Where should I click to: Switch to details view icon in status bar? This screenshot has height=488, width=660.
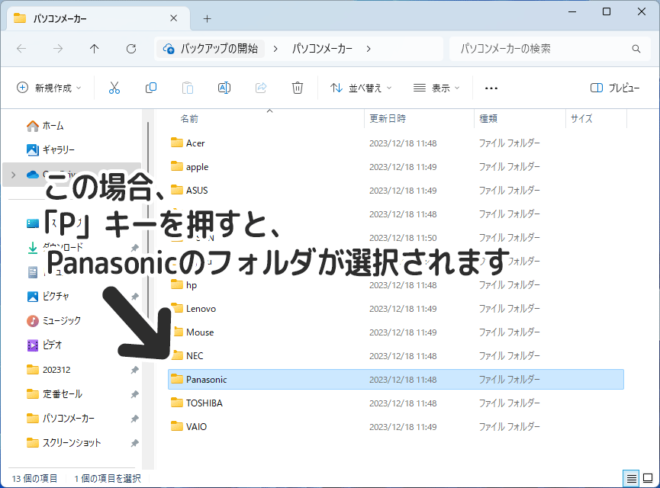point(631,478)
